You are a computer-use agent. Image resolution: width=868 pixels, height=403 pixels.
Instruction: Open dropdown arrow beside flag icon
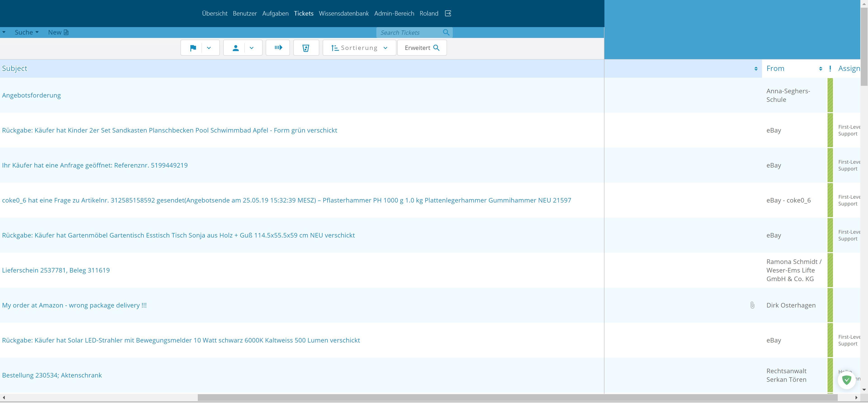(209, 48)
